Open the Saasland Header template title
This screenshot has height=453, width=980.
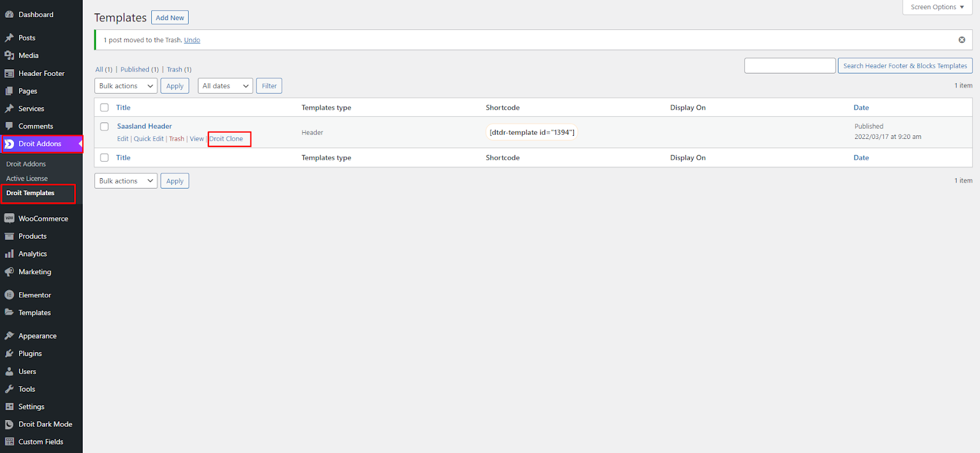point(145,127)
